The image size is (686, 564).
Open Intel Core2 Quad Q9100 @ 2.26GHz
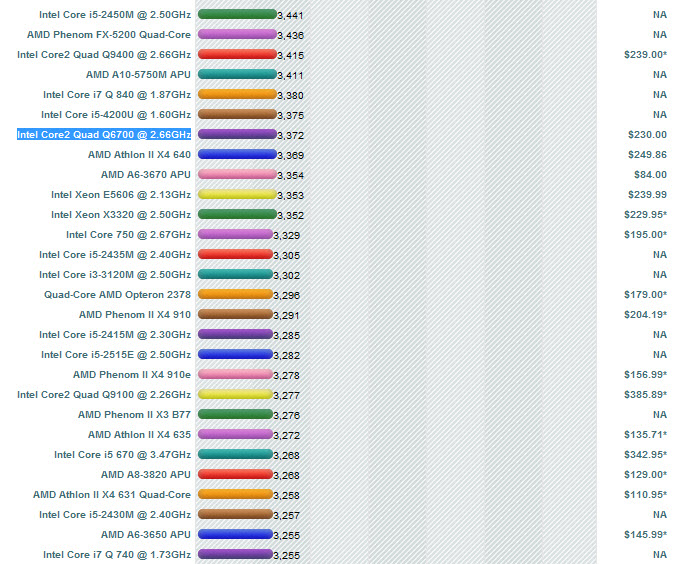click(104, 395)
